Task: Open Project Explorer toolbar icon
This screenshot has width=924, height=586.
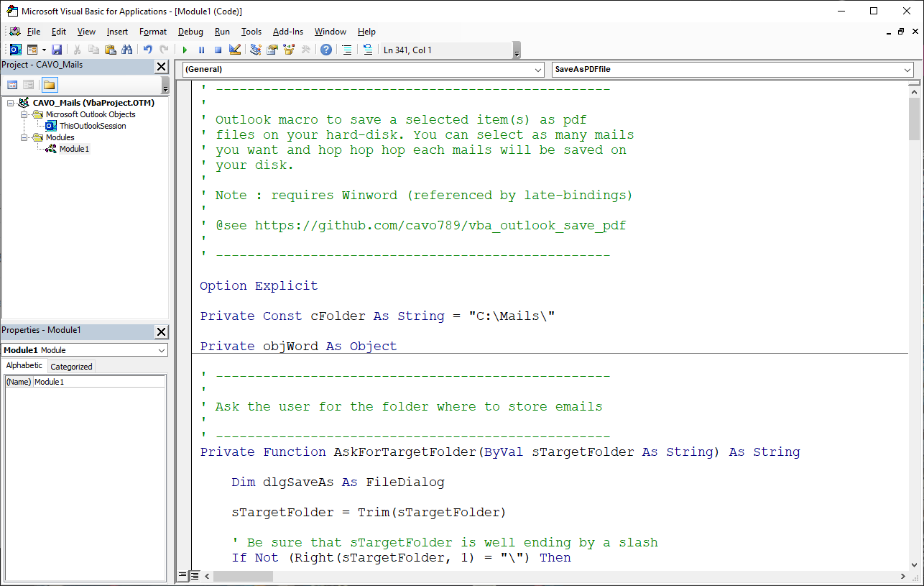Action: tap(255, 50)
